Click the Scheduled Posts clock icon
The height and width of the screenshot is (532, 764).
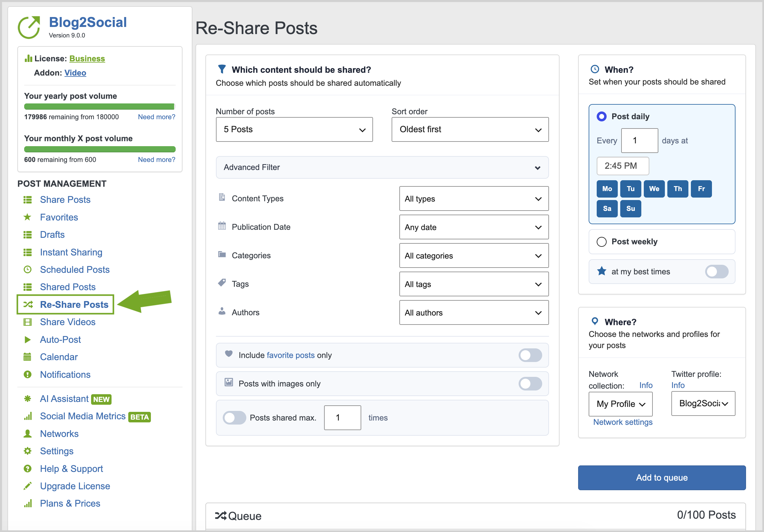[x=28, y=270]
